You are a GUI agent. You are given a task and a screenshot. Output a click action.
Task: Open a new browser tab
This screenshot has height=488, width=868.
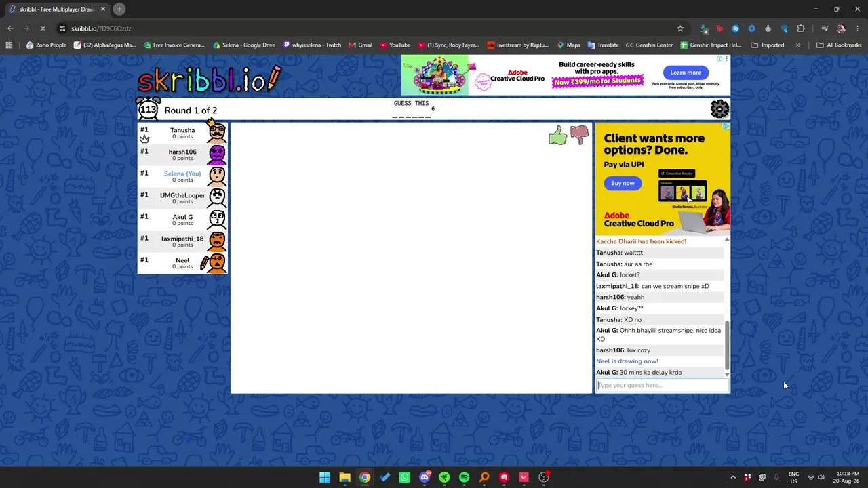[119, 9]
